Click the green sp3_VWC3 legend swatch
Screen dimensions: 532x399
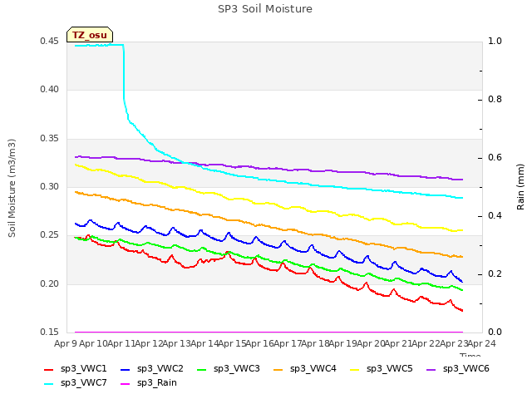click(202, 369)
